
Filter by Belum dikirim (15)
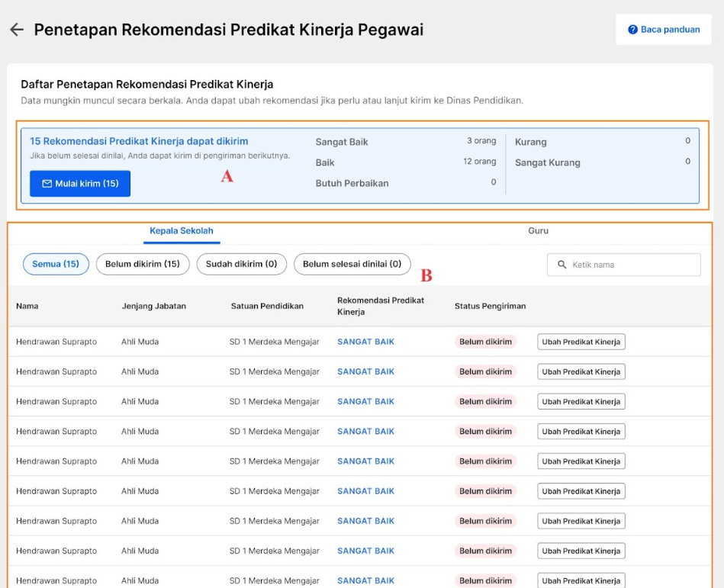tap(143, 264)
